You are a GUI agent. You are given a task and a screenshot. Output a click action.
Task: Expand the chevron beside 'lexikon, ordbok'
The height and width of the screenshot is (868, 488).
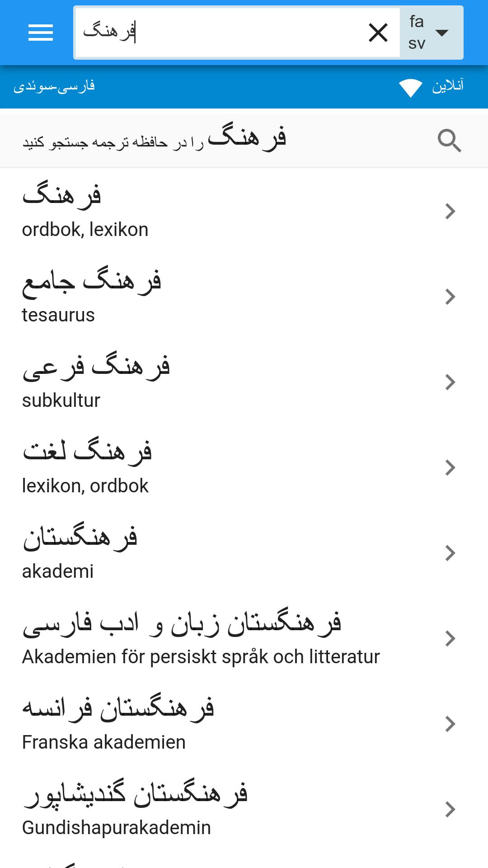[450, 468]
